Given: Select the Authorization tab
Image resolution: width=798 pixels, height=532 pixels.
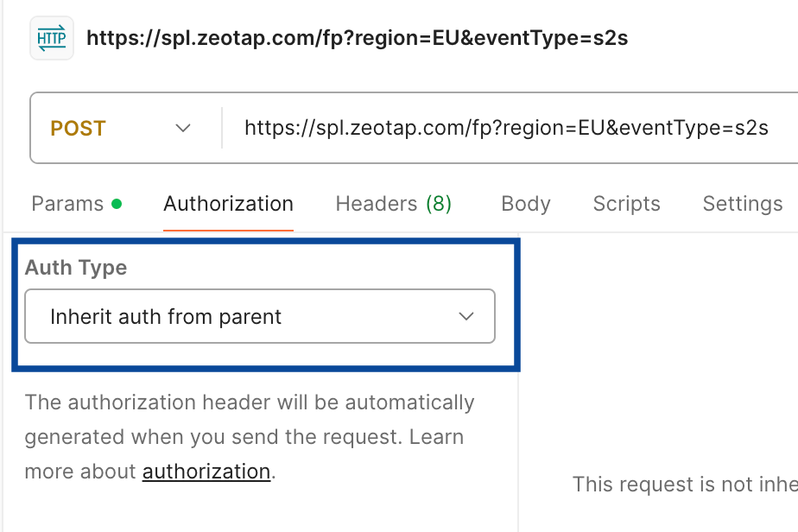Looking at the screenshot, I should pos(228,204).
